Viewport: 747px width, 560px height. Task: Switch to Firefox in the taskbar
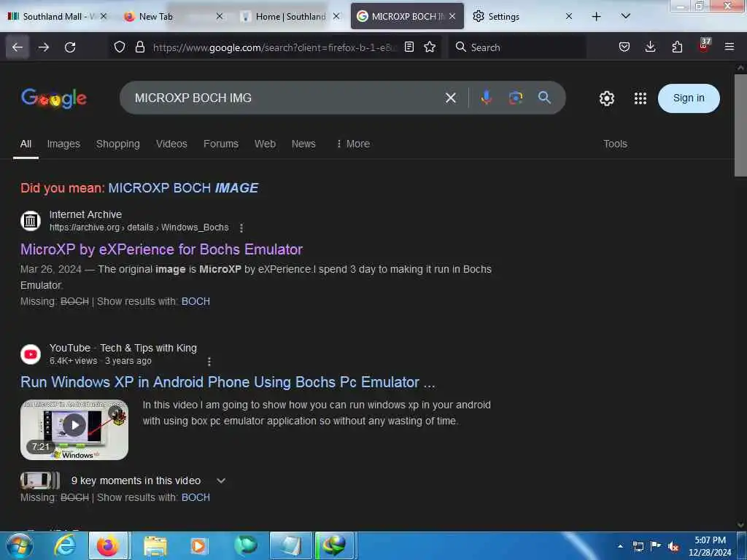[108, 545]
